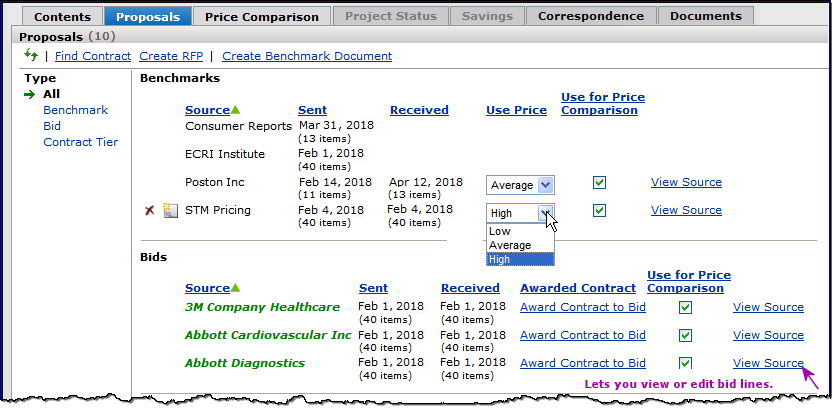Select Low in the Use Price list
The height and width of the screenshot is (409, 832).
(500, 231)
